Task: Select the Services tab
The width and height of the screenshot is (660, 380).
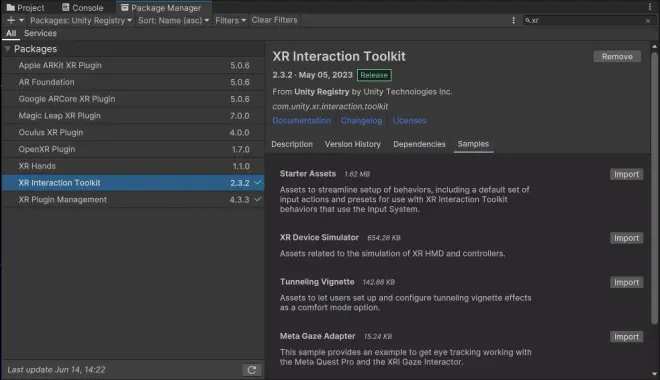Action: (40, 33)
